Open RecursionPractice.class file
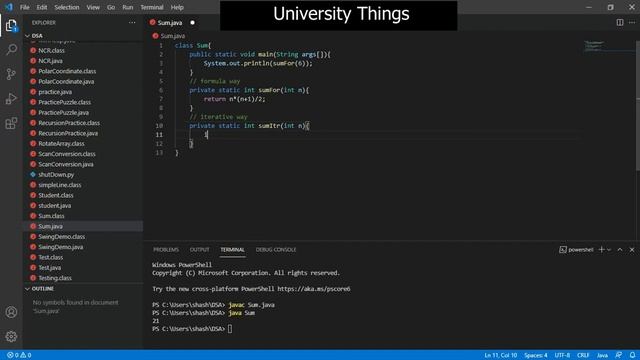The image size is (640, 360). coord(69,123)
